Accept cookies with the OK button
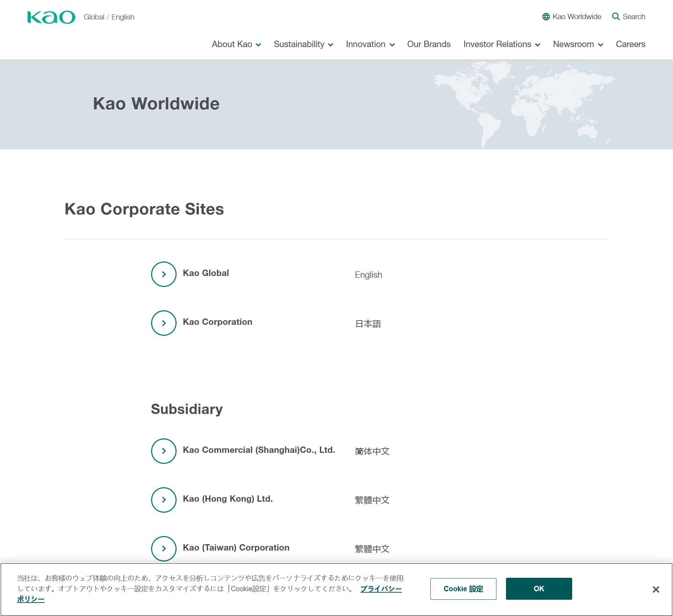This screenshot has height=616, width=673. (x=539, y=589)
